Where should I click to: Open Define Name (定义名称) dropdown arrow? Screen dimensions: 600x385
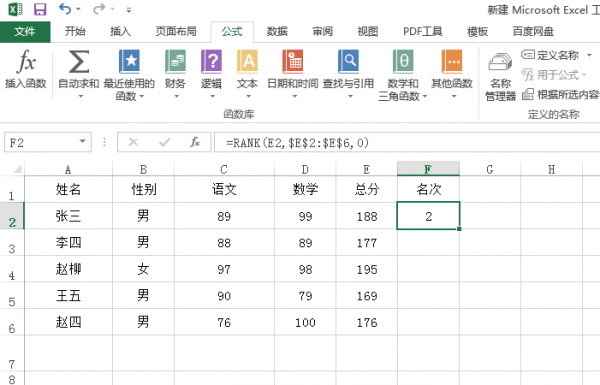coord(589,55)
